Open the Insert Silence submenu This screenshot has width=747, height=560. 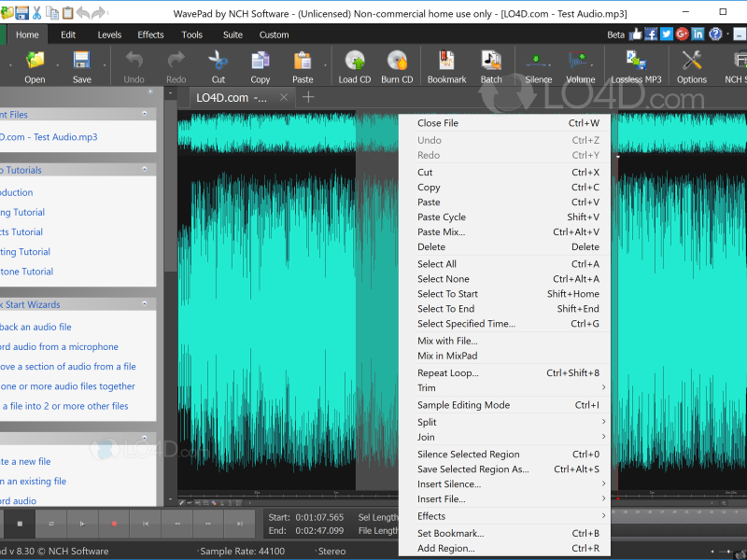[x=504, y=483]
